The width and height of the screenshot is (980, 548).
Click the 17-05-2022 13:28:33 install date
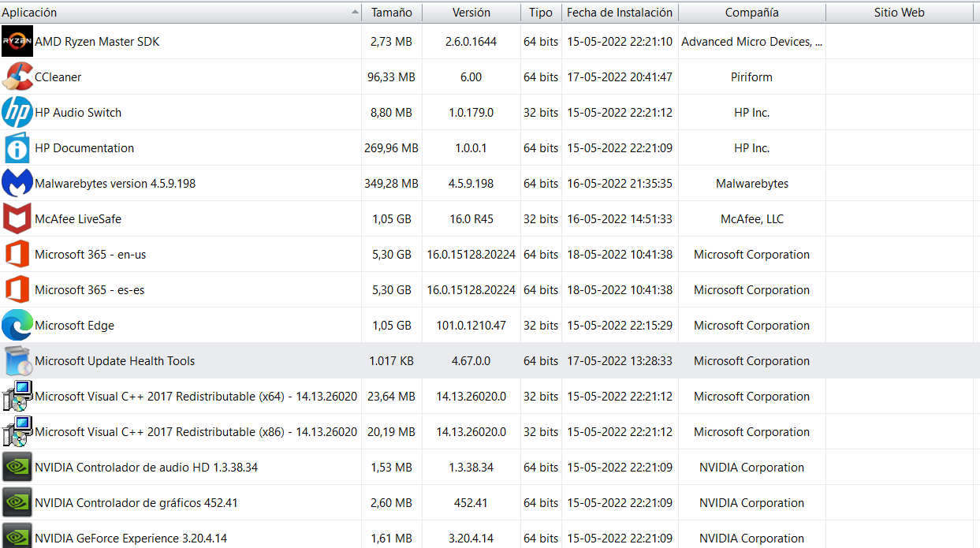(x=620, y=360)
